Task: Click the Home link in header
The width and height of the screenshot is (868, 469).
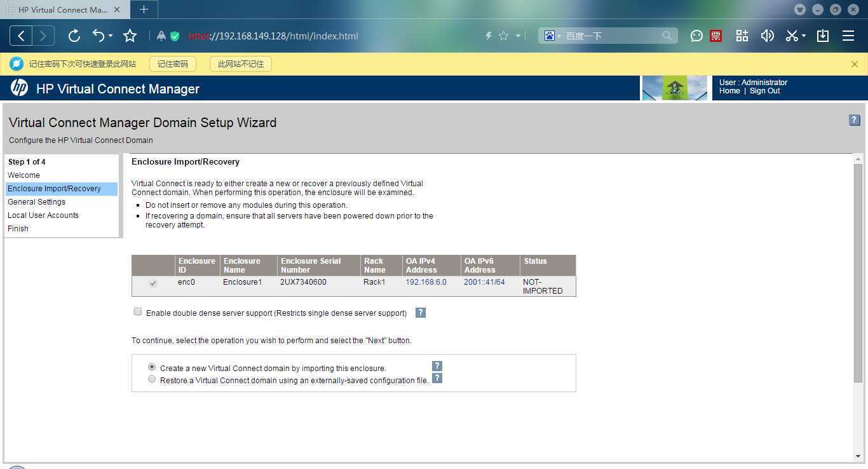Action: [x=729, y=91]
